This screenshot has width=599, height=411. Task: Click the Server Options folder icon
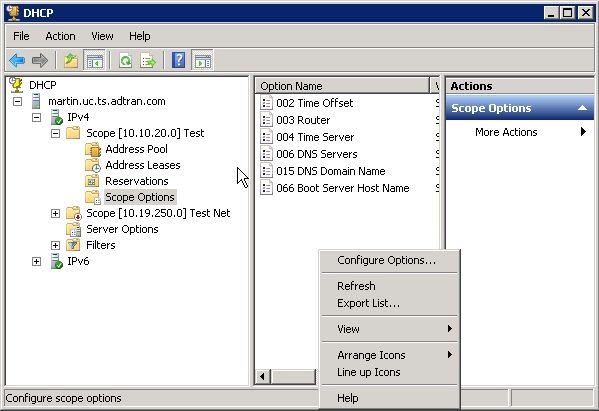coord(73,230)
